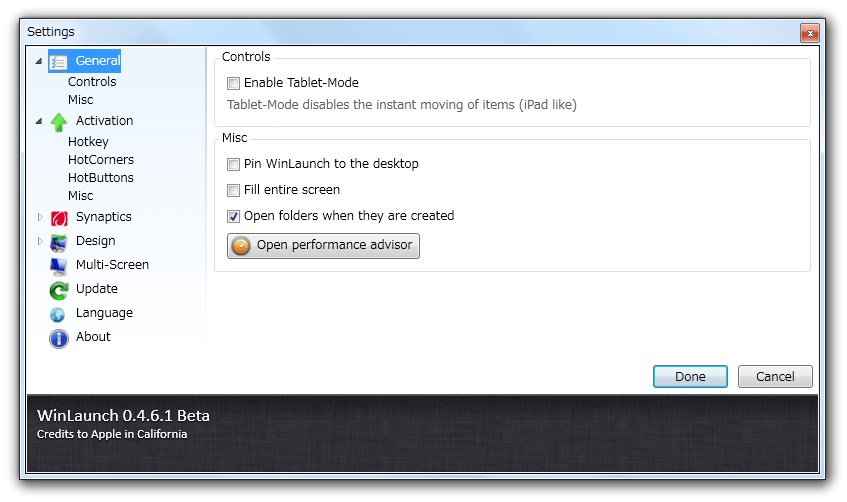847x502 pixels.
Task: Select the General settings list icon
Action: [x=58, y=62]
